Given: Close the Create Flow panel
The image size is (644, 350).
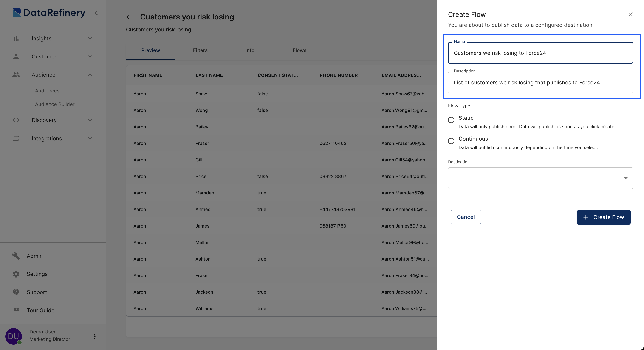Looking at the screenshot, I should pos(630,14).
